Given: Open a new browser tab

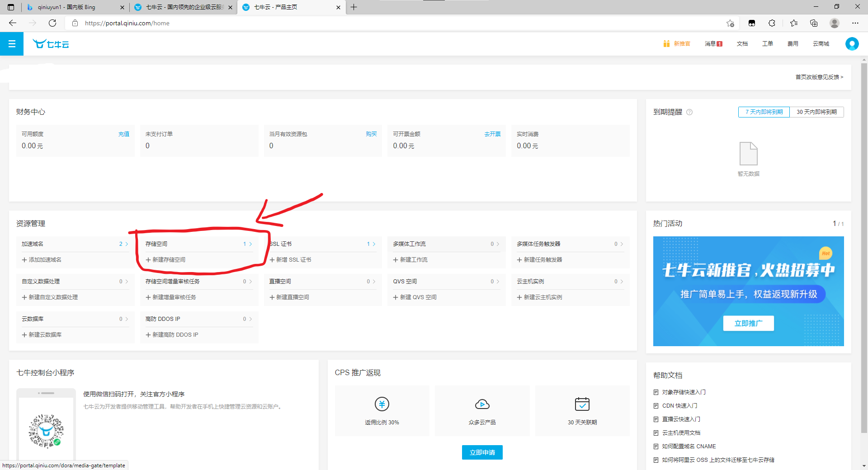Looking at the screenshot, I should pyautogui.click(x=354, y=7).
